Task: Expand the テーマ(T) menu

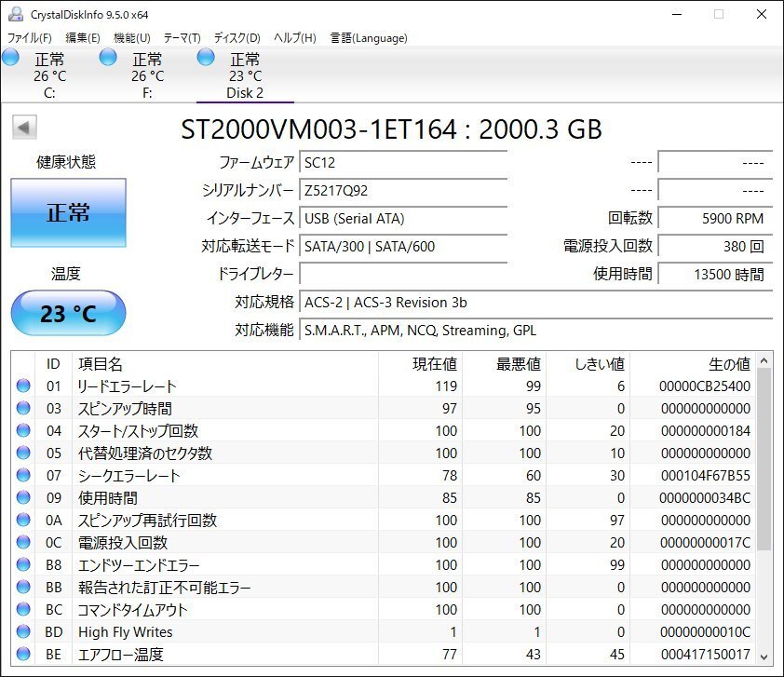Action: 182,38
